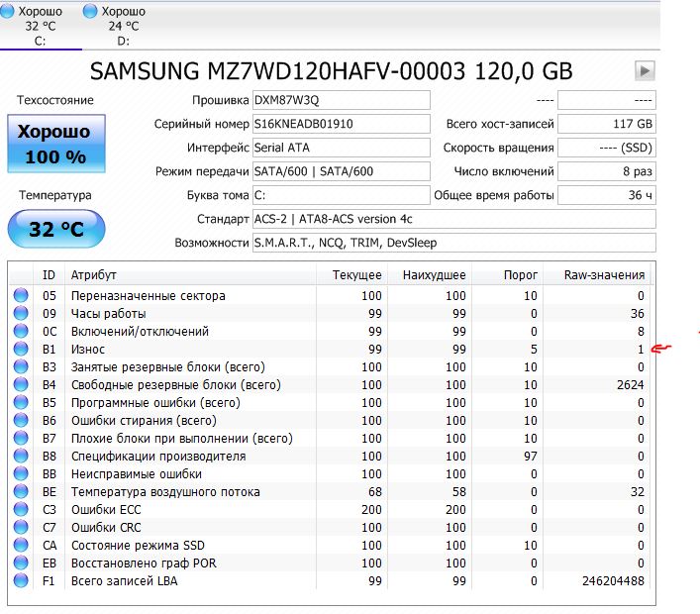Click status icon of attribute B1 Износ
The height and width of the screenshot is (614, 700).
(21, 349)
